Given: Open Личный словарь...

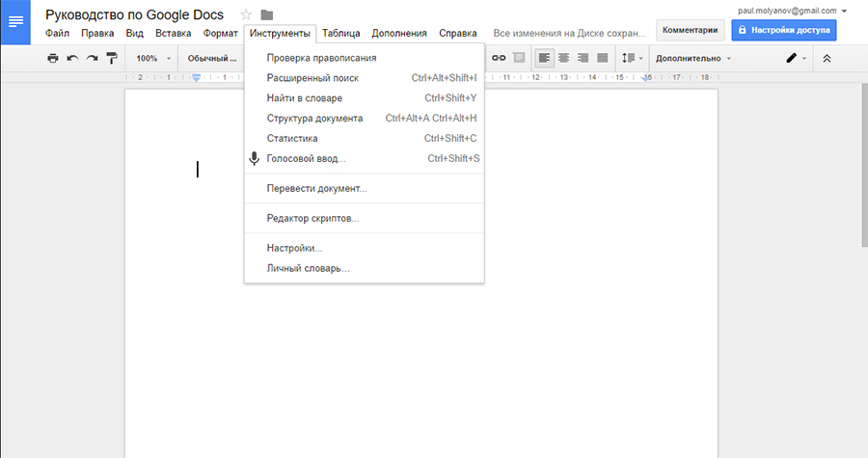Looking at the screenshot, I should click(365, 268).
